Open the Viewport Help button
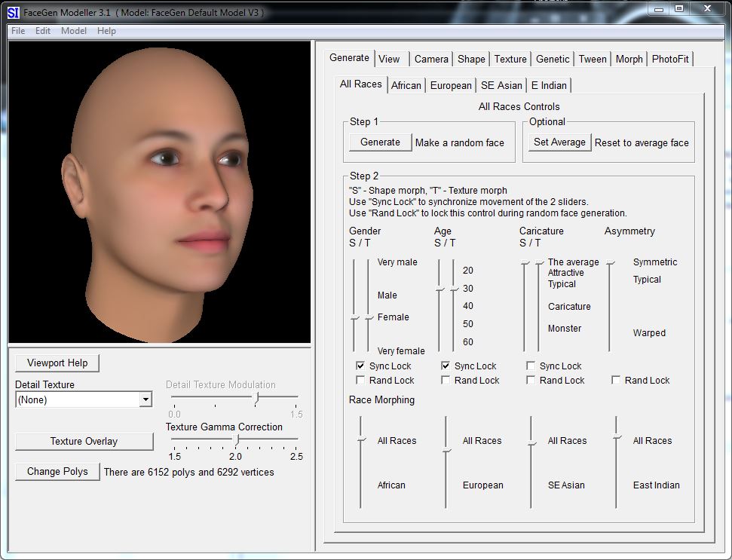The height and width of the screenshot is (560, 732). [57, 363]
